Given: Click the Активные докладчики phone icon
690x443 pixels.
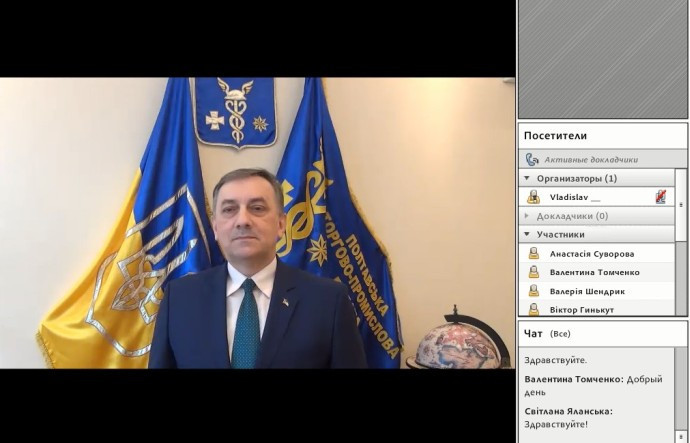Looking at the screenshot, I should (532, 159).
